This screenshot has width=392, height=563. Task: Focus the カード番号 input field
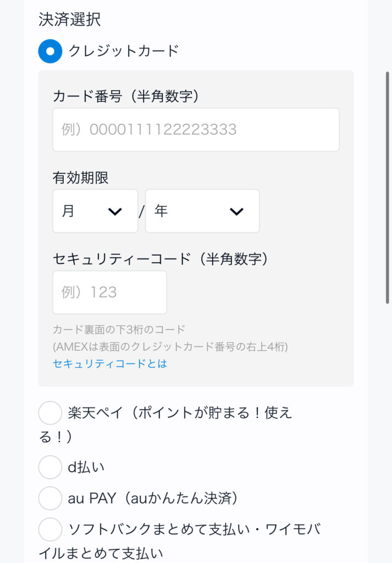click(196, 130)
